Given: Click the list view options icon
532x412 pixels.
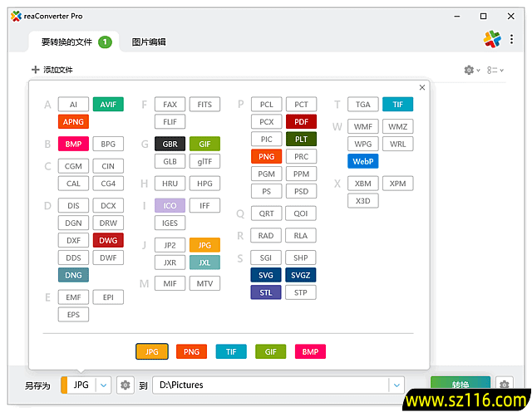Looking at the screenshot, I should (495, 71).
